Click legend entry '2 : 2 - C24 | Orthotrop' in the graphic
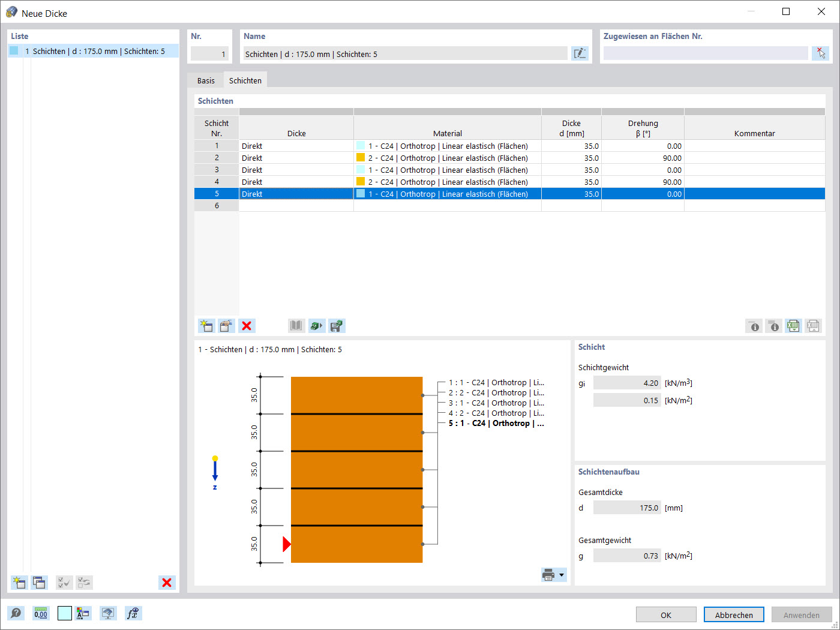 (x=496, y=393)
